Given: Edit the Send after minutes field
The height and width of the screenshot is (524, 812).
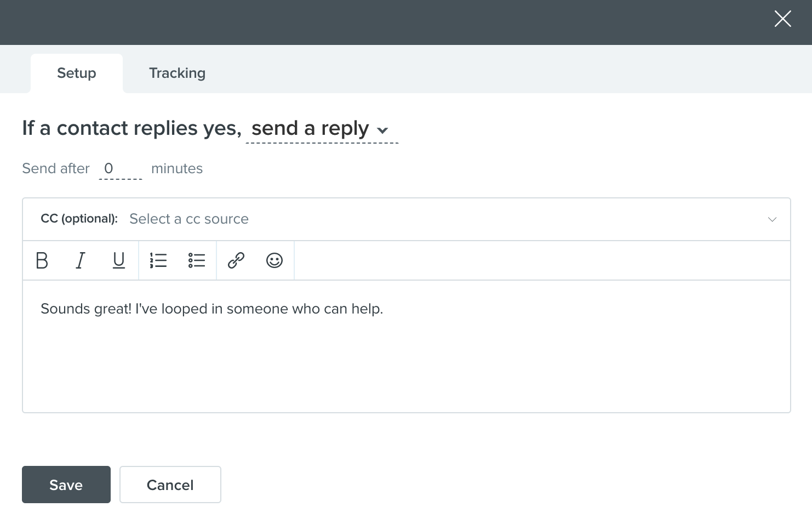Looking at the screenshot, I should pyautogui.click(x=121, y=169).
